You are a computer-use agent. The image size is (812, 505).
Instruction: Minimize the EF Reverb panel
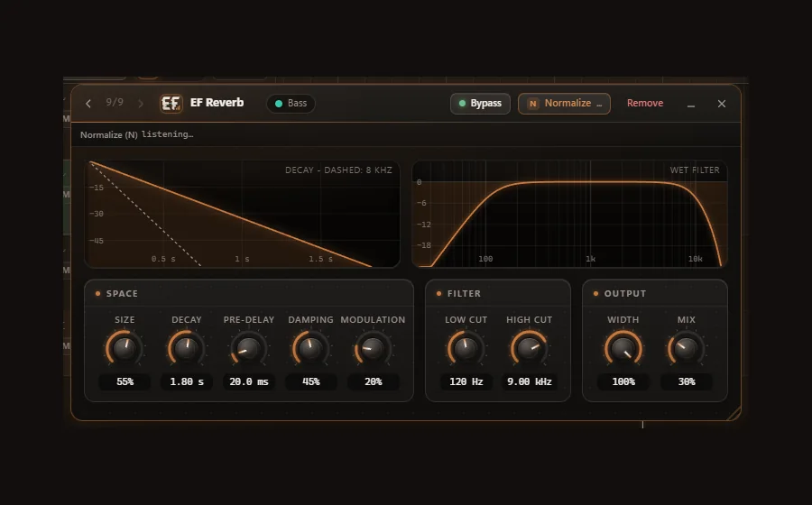pyautogui.click(x=691, y=104)
